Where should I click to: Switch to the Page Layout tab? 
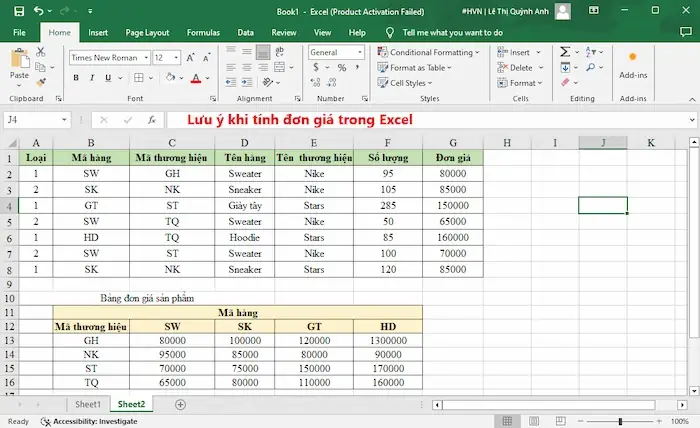[x=147, y=33]
